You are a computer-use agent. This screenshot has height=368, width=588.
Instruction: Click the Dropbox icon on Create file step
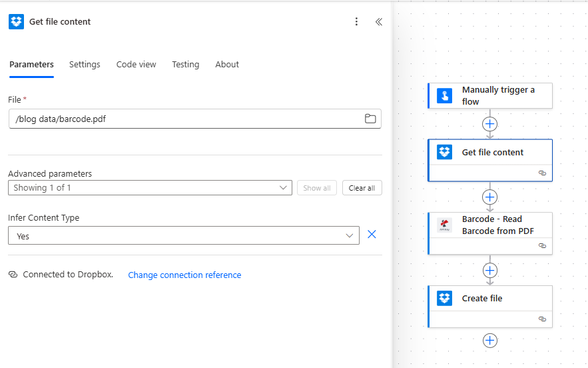[x=444, y=298]
